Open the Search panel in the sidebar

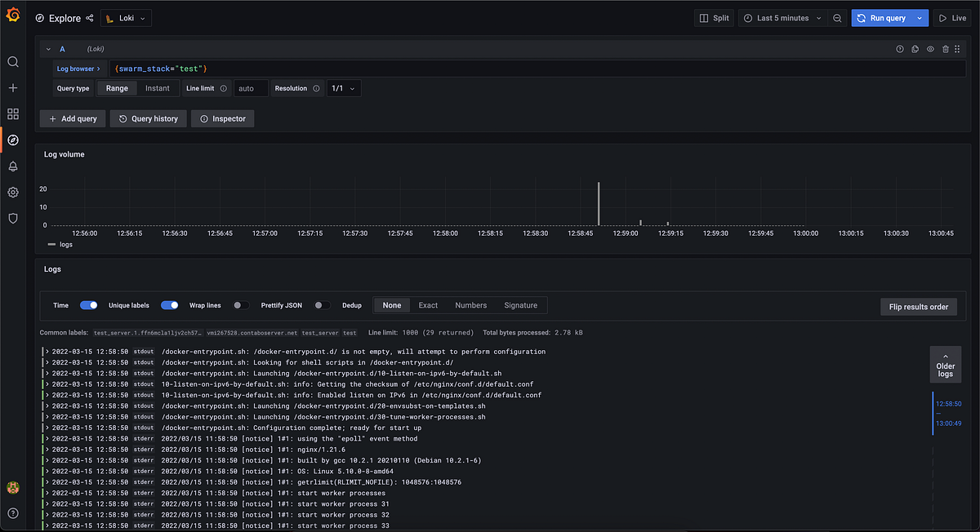pyautogui.click(x=12, y=61)
